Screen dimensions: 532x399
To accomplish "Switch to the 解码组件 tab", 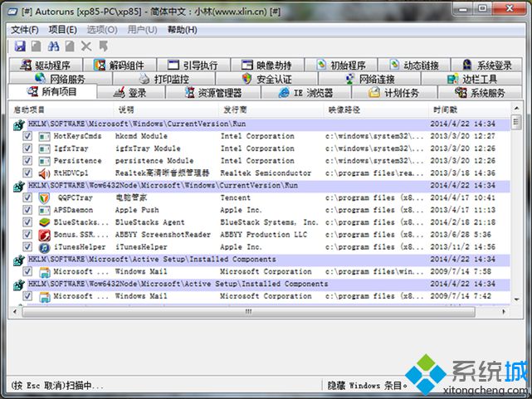I will click(x=120, y=65).
